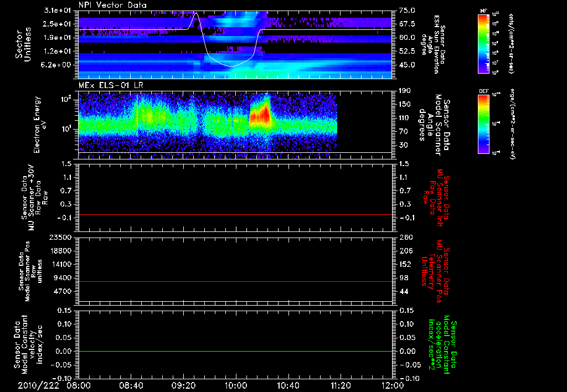567x392 pixels.
Task: Click the 10^7 tick on NF color bar
Action: [496, 63]
